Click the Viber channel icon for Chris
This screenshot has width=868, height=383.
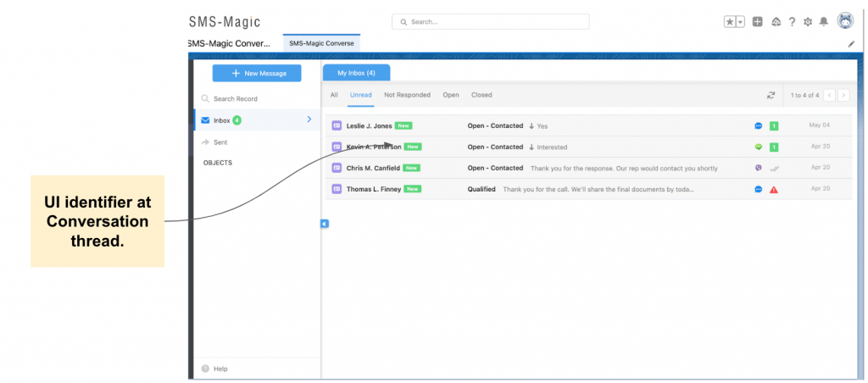[759, 168]
